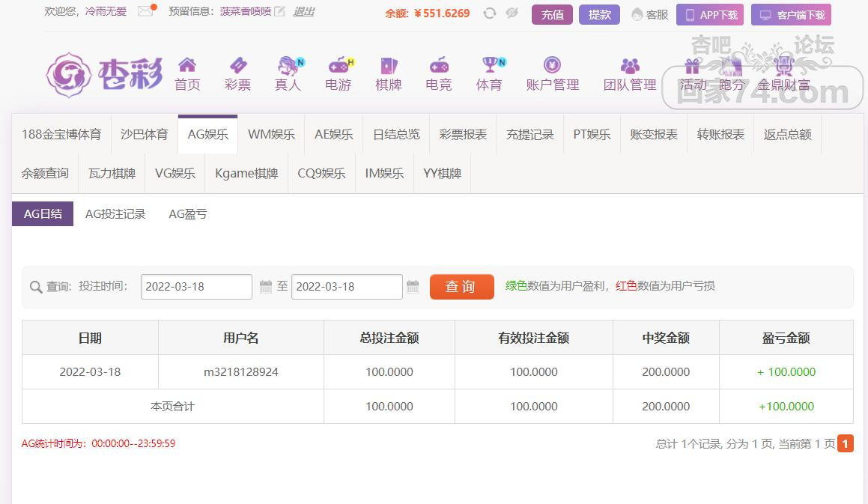Open calendar picker for start date
This screenshot has height=504, width=868.
coord(266,287)
